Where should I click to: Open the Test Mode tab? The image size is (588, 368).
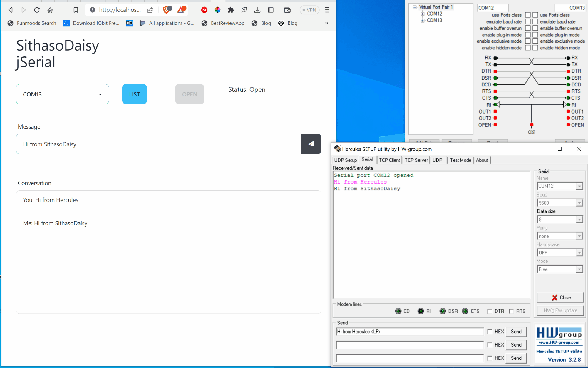pyautogui.click(x=460, y=160)
